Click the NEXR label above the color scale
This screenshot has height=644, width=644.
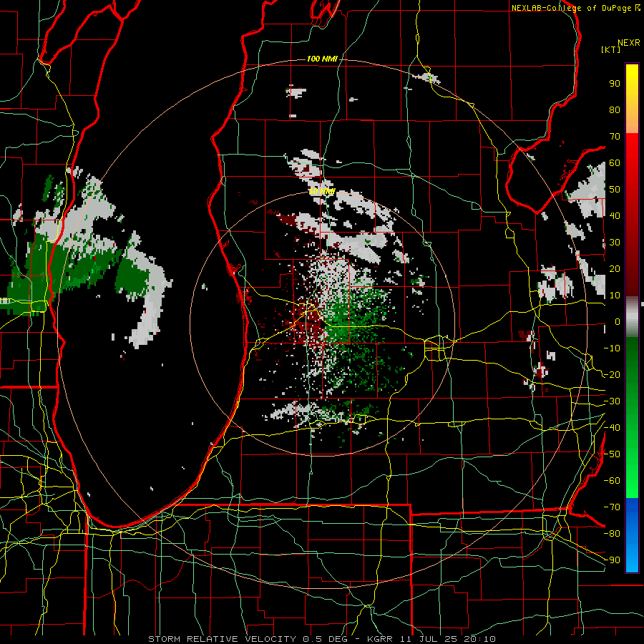(x=629, y=43)
